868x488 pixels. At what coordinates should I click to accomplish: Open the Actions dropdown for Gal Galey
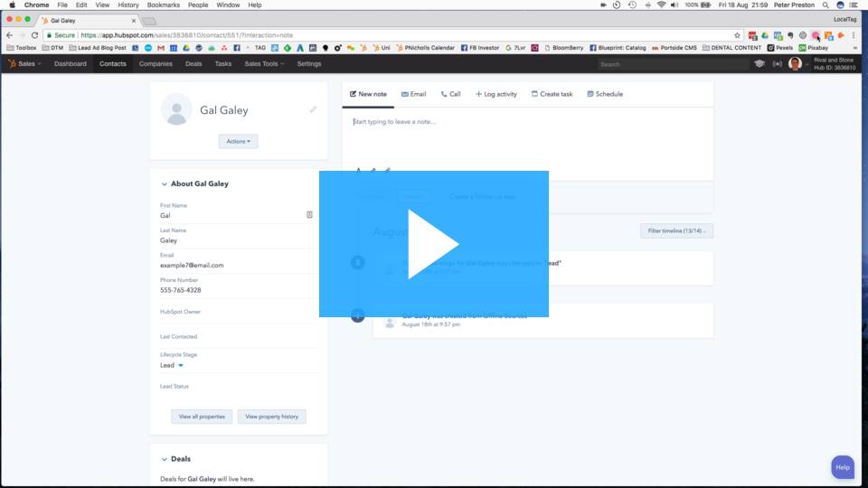click(x=238, y=141)
